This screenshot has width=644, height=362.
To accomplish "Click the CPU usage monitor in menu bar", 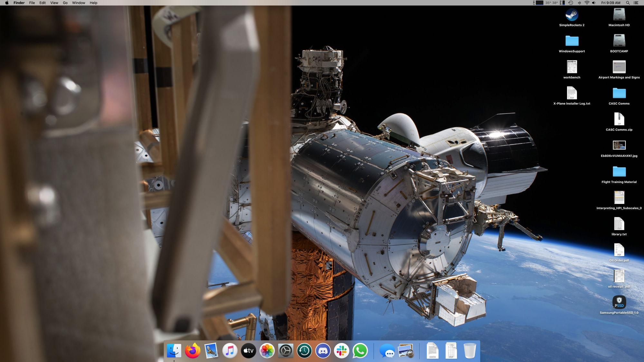I will (x=538, y=3).
